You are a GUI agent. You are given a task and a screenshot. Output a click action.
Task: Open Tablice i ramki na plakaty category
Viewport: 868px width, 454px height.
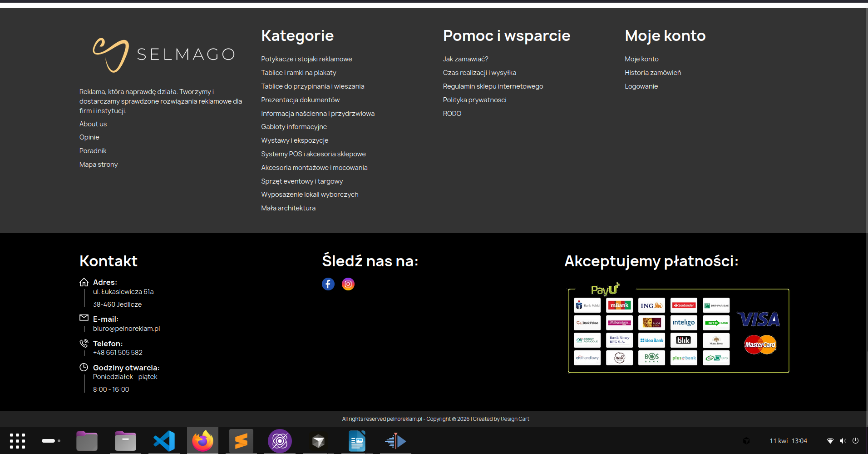point(299,73)
